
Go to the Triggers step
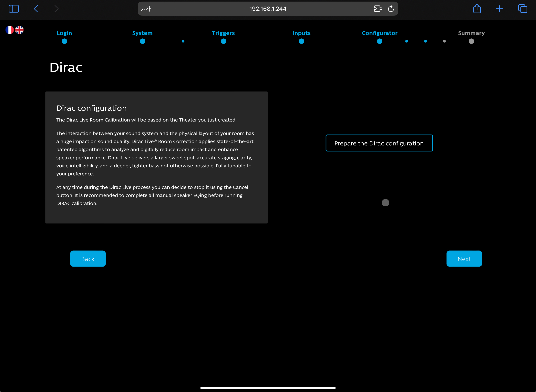[x=223, y=33]
